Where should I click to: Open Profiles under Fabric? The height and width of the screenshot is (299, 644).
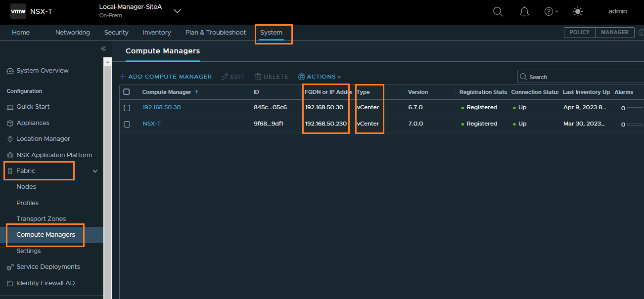point(28,203)
